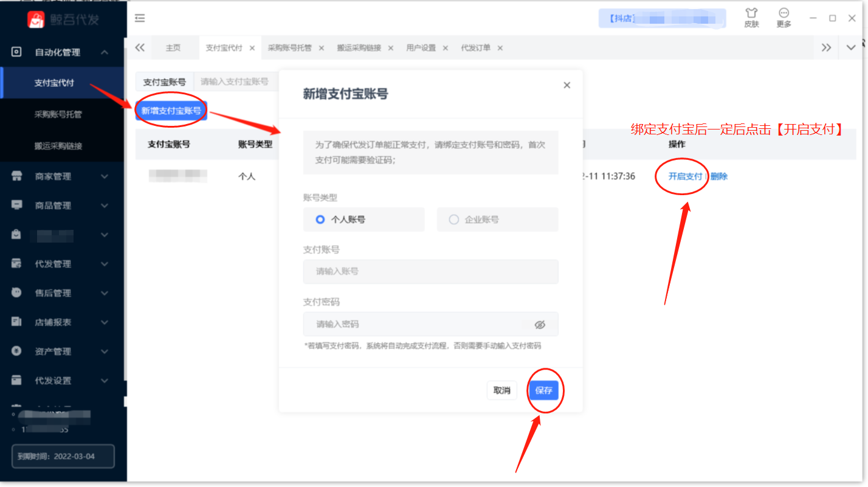Expand the 售后管理 menu group
868x487 pixels.
point(105,293)
